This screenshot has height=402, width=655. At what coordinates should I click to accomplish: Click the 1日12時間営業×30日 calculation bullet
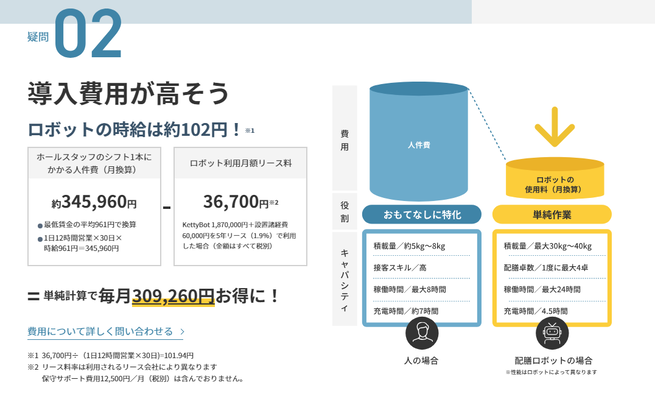[80, 243]
